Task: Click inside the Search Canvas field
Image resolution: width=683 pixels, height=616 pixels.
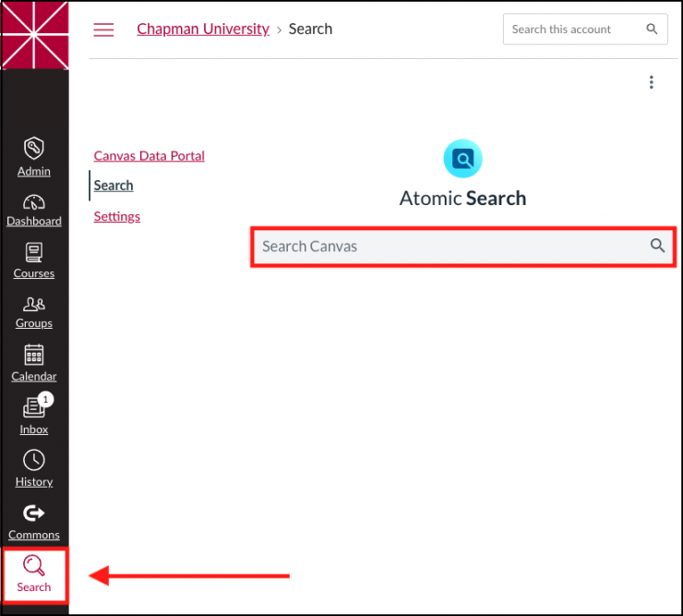Action: click(x=450, y=247)
